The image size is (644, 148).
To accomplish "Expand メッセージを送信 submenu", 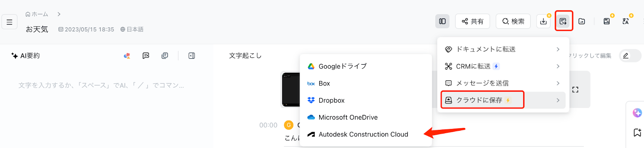I will click(x=503, y=83).
